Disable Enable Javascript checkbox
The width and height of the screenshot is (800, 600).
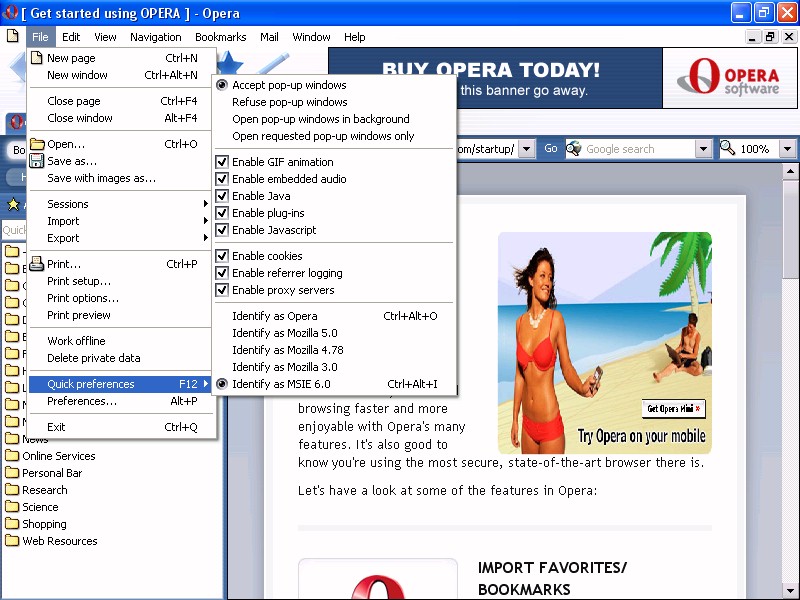click(x=221, y=230)
